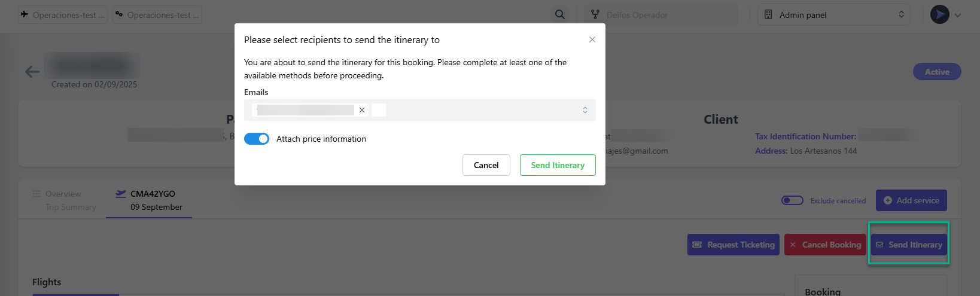
Task: Go back using the left arrow
Action: [x=32, y=72]
